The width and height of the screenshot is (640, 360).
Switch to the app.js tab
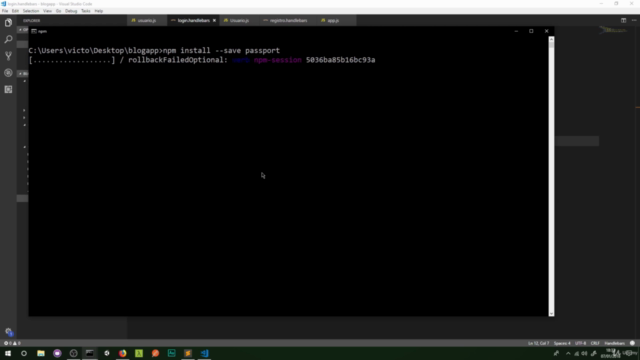333,20
